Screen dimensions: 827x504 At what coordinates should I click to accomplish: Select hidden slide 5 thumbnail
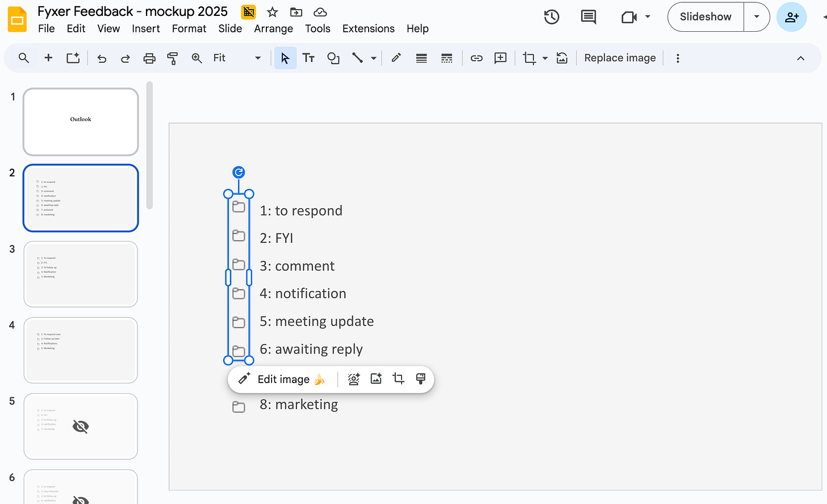coord(81,426)
